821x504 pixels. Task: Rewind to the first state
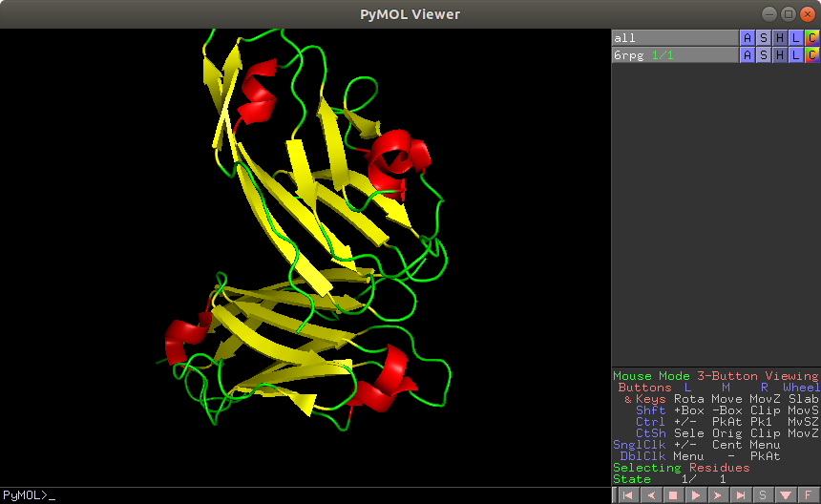point(627,495)
